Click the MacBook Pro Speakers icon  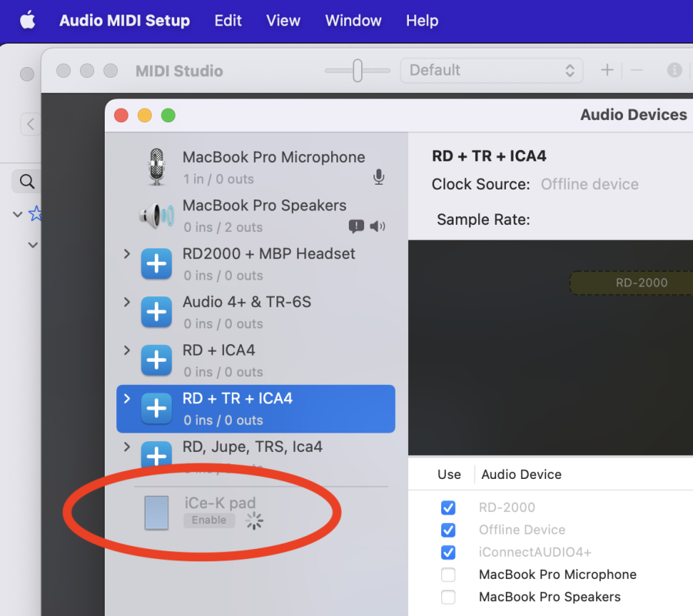(156, 216)
